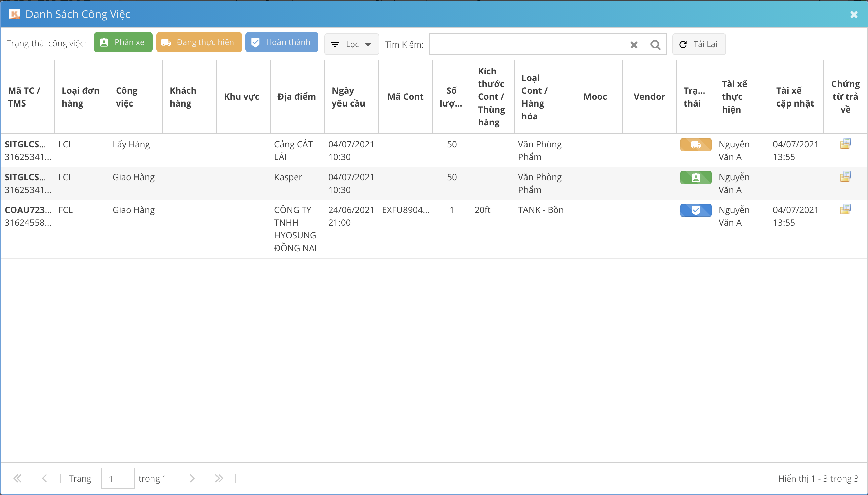Sort by Mã TC / TMS column header
The width and height of the screenshot is (868, 495).
[24, 97]
